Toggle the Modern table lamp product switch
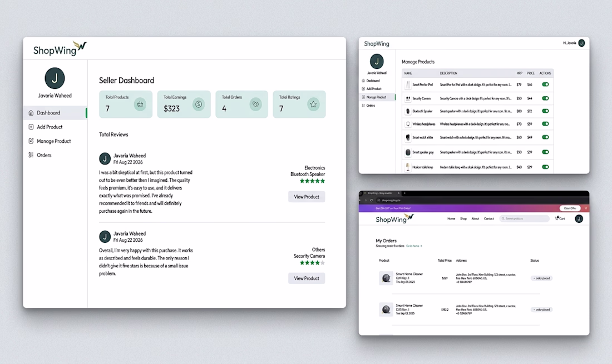Screen dimensions: 612x364 pyautogui.click(x=545, y=167)
